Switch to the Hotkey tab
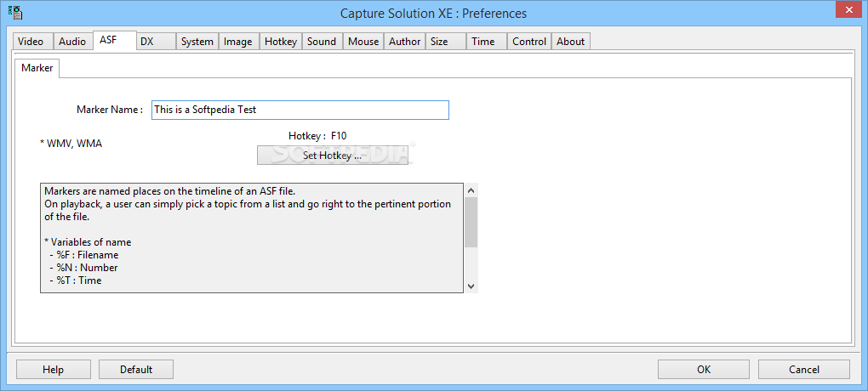The width and height of the screenshot is (868, 391). [281, 42]
